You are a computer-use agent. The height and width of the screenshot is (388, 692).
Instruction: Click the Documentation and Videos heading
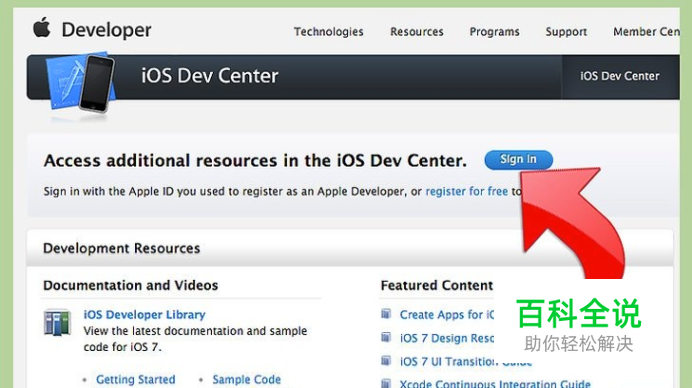point(131,286)
